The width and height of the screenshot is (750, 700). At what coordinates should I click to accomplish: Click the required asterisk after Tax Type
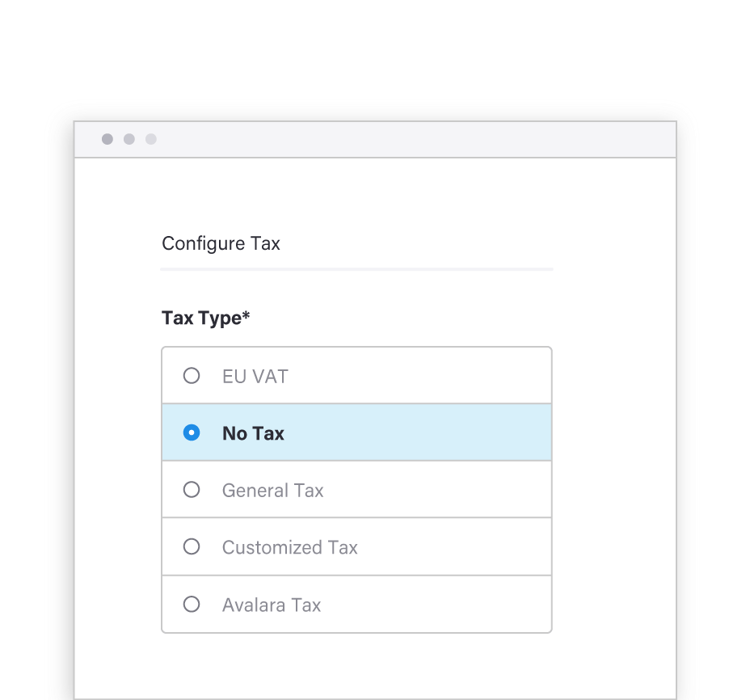[x=246, y=314]
